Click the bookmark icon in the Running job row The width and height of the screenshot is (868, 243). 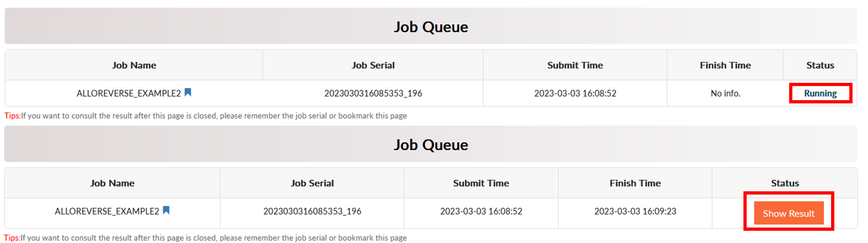188,92
